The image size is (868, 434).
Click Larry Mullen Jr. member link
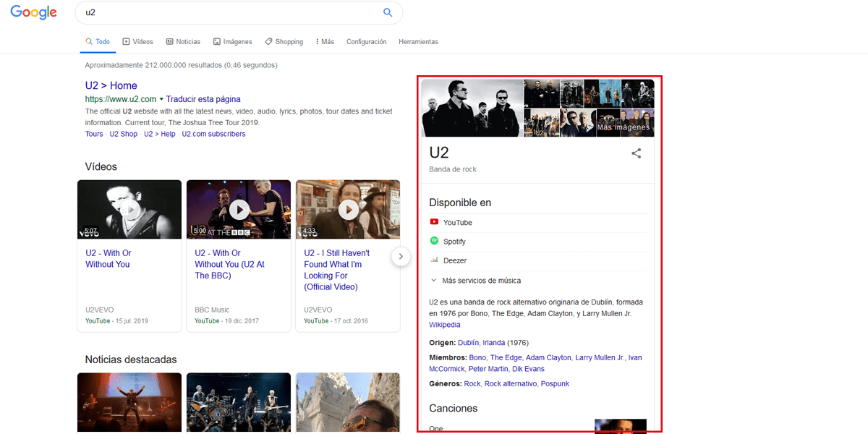point(600,358)
